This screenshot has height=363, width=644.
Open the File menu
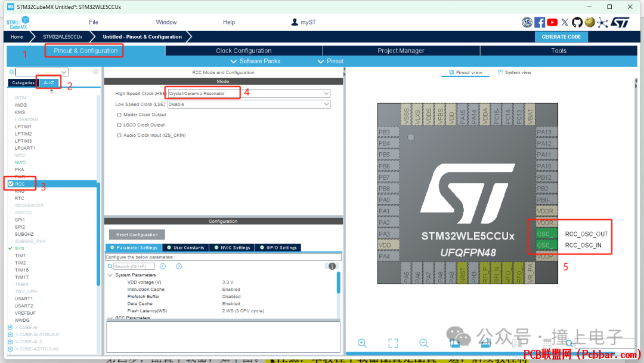[94, 22]
